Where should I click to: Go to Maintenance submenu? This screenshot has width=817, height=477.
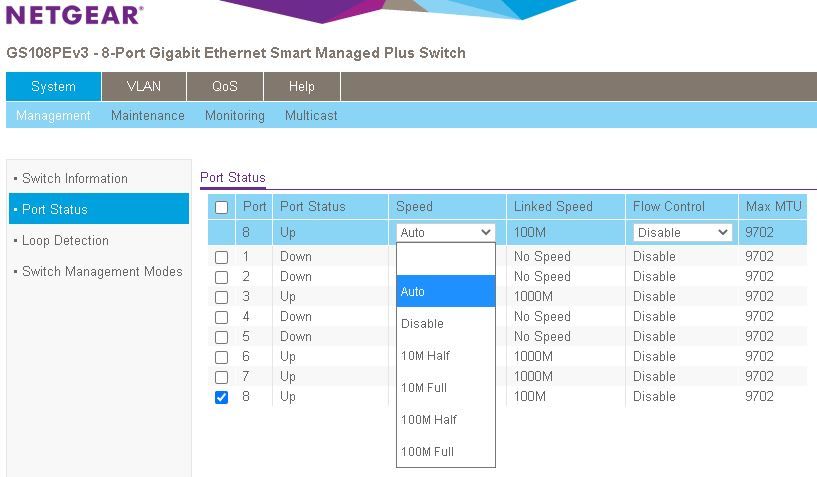point(147,115)
